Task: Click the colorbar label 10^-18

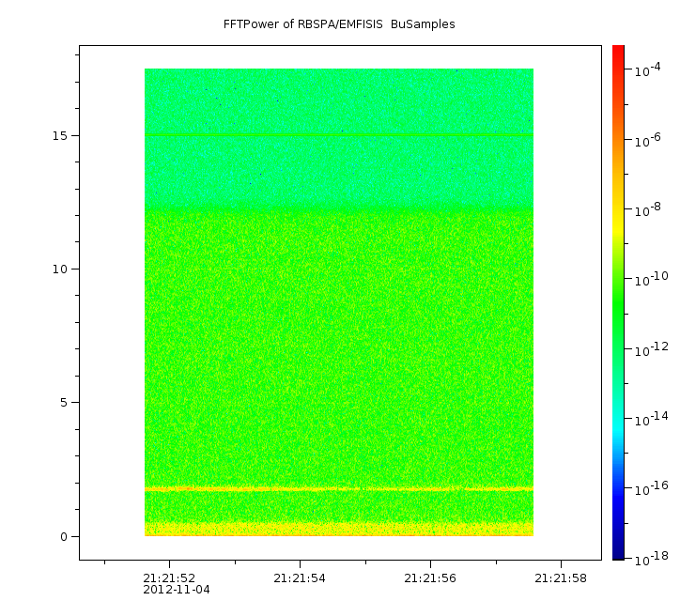Action: (x=652, y=560)
